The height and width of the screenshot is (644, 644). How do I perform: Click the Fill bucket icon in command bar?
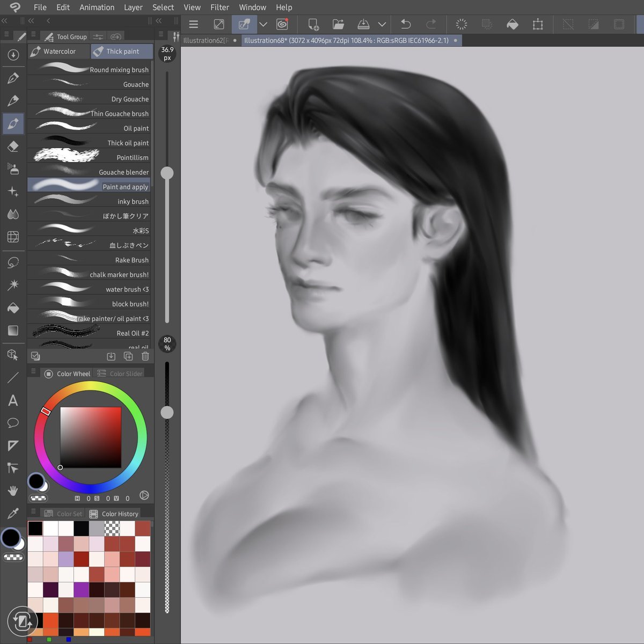[513, 24]
